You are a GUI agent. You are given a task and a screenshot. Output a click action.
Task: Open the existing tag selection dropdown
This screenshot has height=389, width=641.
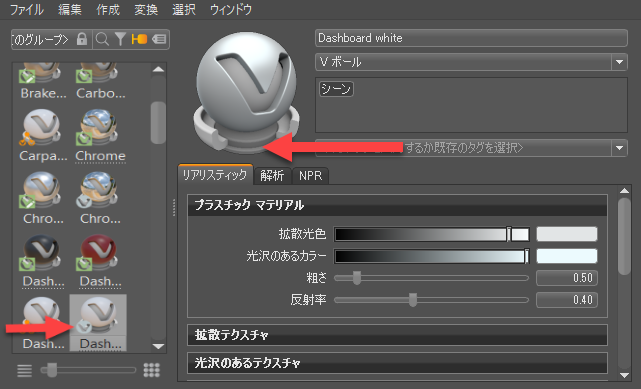tap(619, 148)
